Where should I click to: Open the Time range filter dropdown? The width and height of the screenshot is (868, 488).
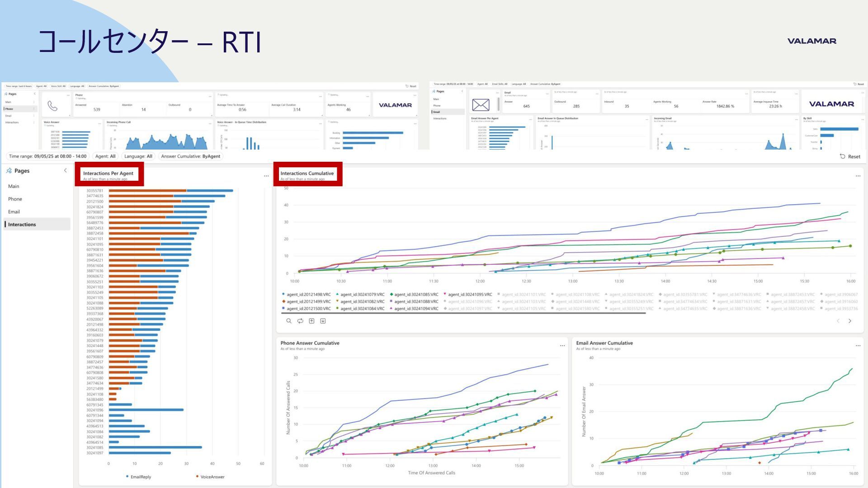pyautogui.click(x=47, y=156)
